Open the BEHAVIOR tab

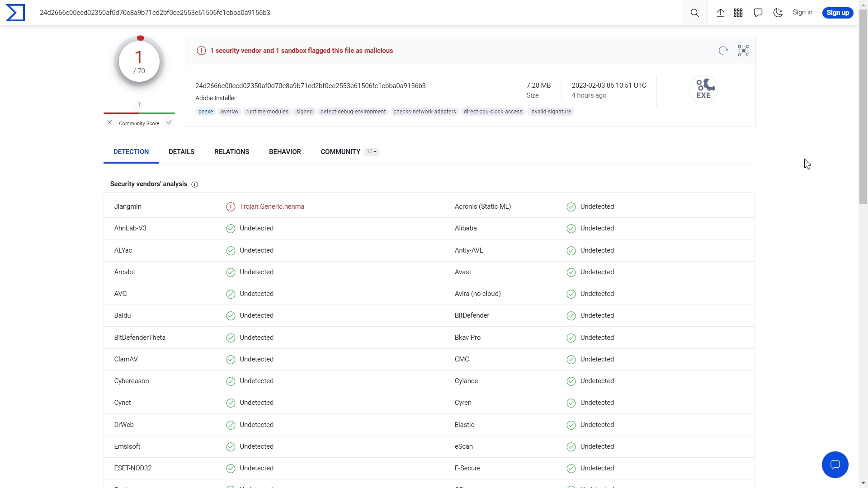tap(285, 152)
